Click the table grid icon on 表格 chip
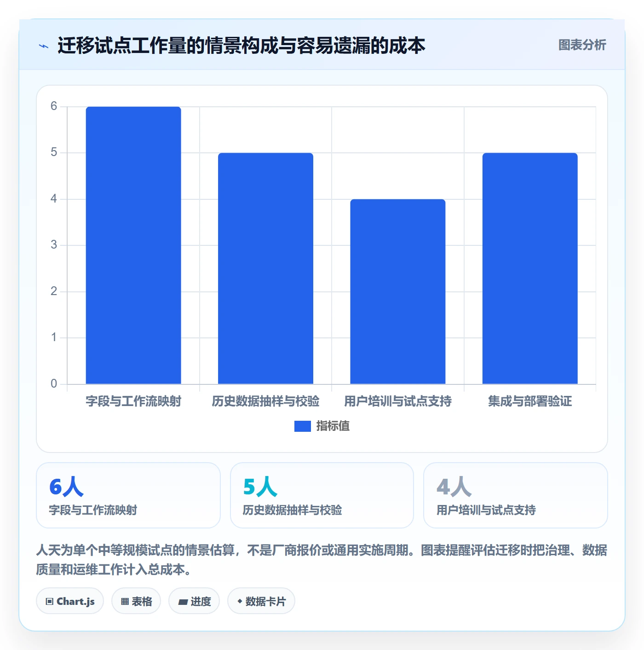The height and width of the screenshot is (650, 644). tap(125, 601)
